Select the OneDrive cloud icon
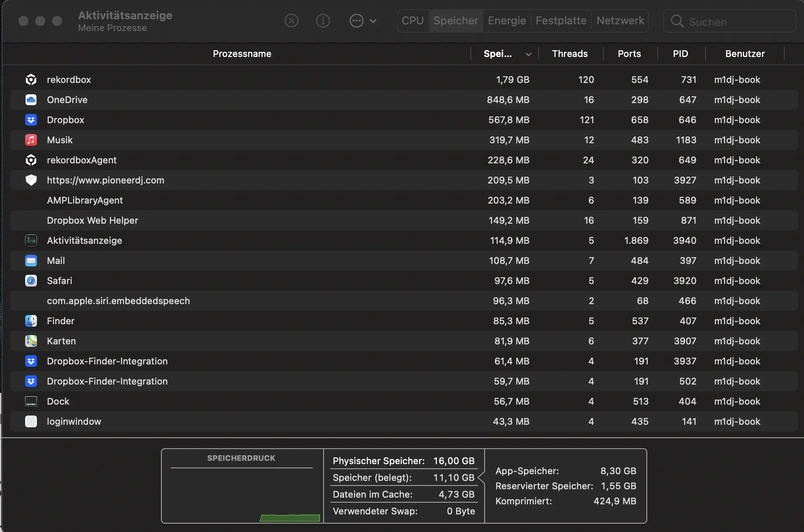Image resolution: width=804 pixels, height=532 pixels. pyautogui.click(x=31, y=100)
